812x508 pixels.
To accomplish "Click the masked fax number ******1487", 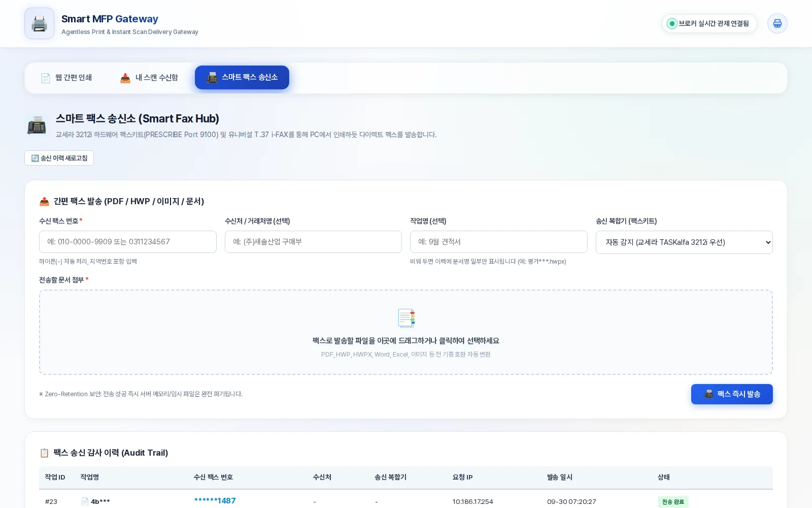I will click(x=215, y=501).
